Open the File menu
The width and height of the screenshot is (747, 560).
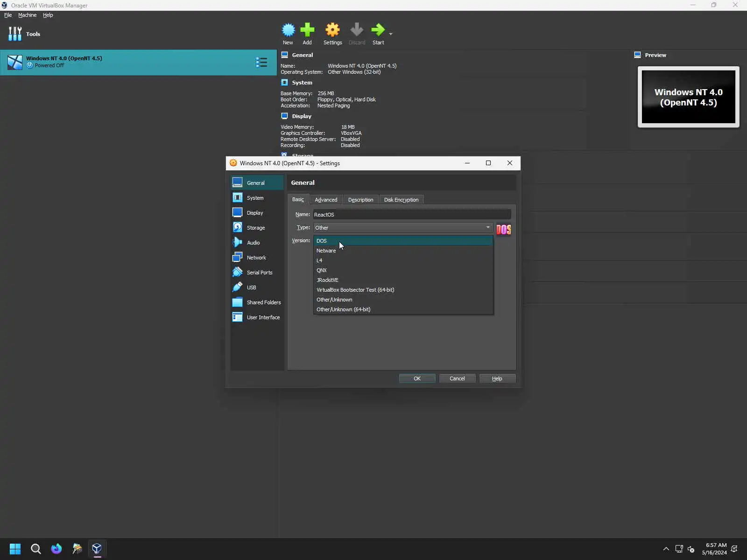point(8,15)
